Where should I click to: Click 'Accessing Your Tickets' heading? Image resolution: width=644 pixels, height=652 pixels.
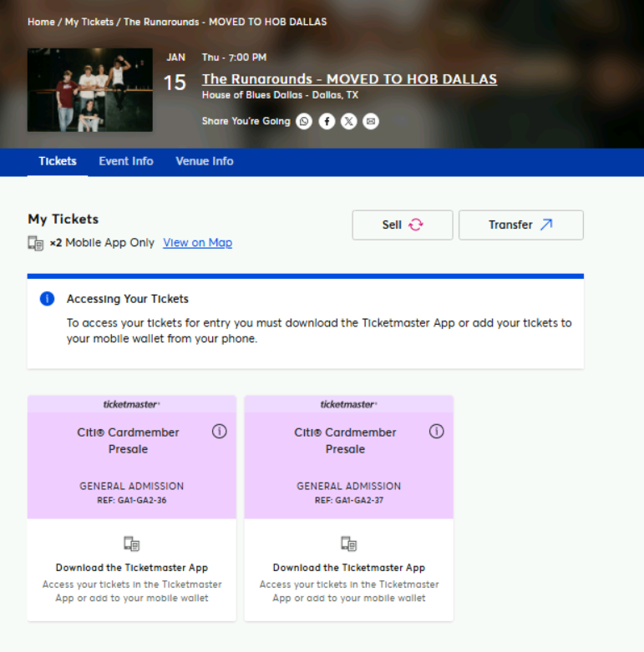tap(128, 299)
